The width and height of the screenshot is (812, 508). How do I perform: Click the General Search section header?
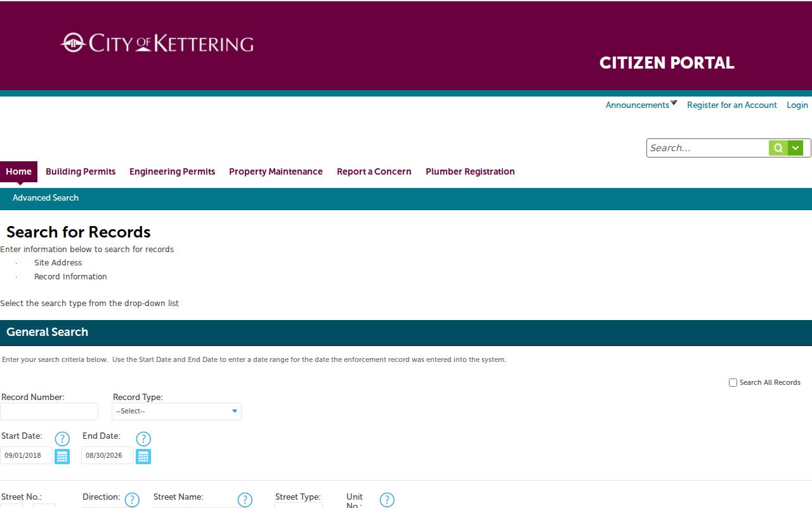(406, 333)
